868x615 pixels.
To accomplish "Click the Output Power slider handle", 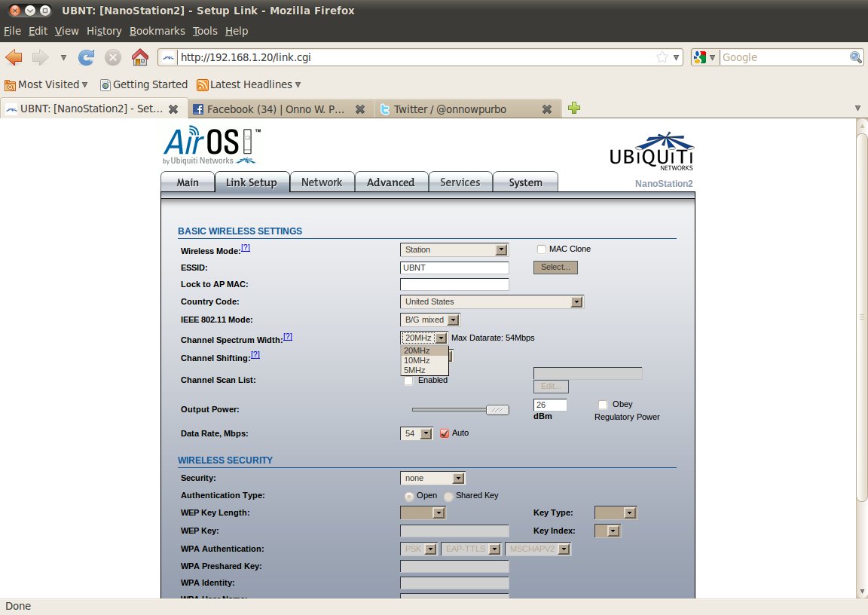I will 497,409.
